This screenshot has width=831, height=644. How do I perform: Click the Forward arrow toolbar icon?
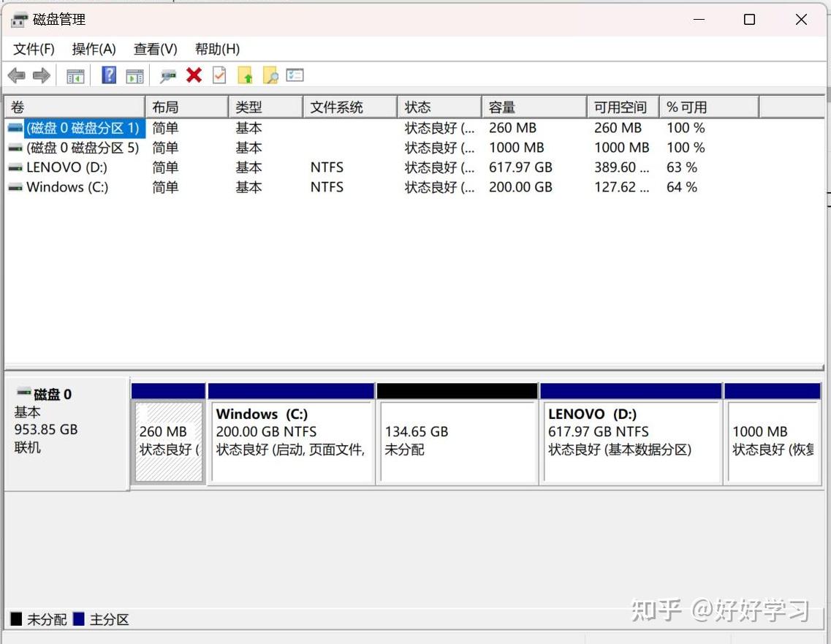tap(42, 76)
